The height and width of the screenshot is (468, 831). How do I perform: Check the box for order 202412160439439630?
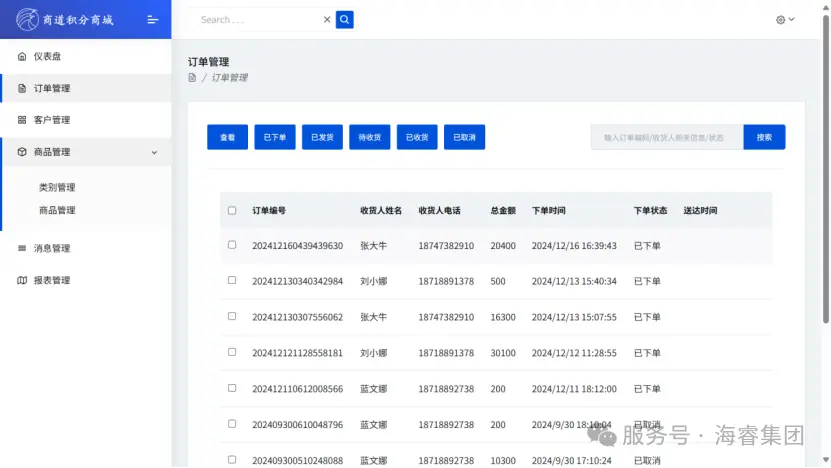point(232,245)
